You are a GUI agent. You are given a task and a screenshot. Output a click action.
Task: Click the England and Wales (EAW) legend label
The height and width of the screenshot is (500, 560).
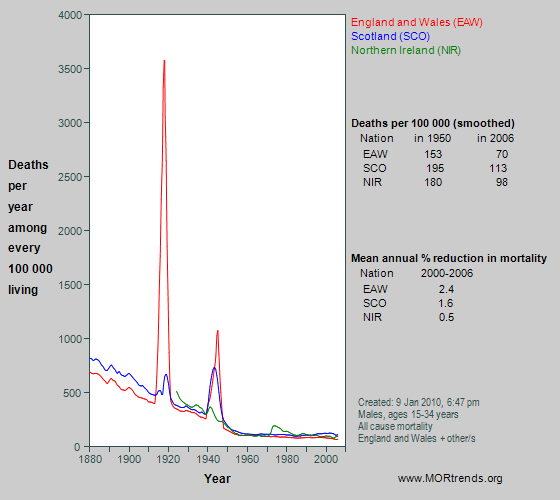tap(417, 22)
